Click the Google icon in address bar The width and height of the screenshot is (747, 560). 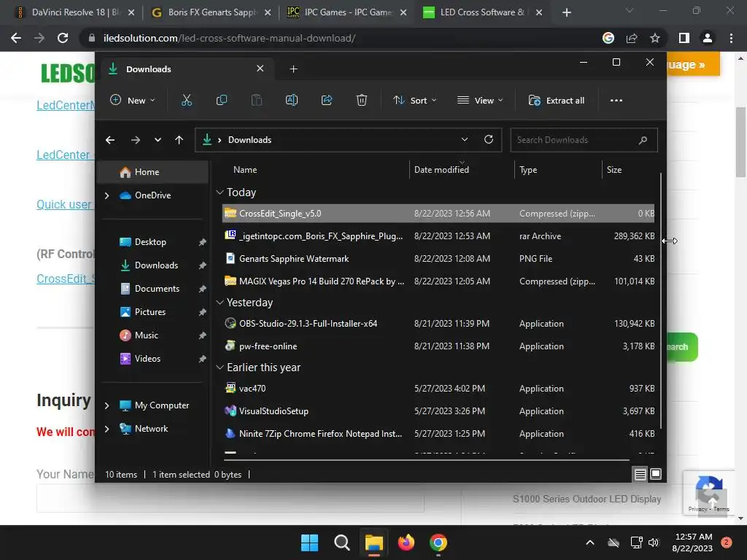point(608,38)
